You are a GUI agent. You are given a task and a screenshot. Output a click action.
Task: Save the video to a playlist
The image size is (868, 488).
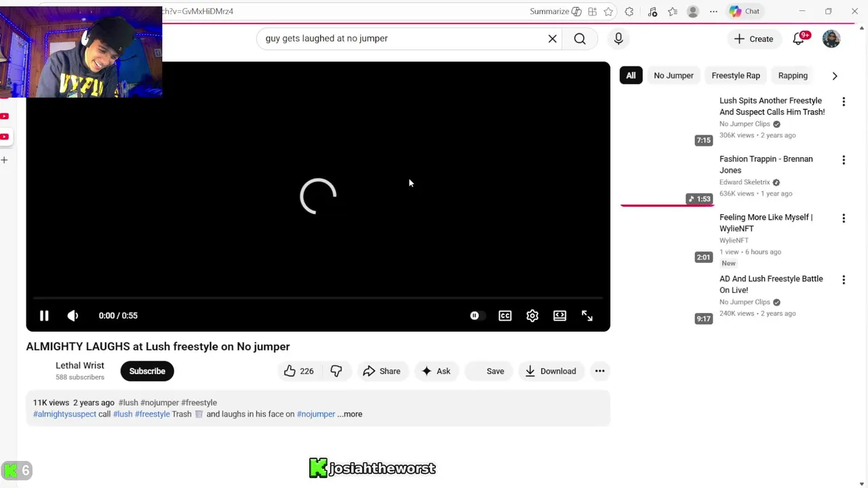(490, 371)
